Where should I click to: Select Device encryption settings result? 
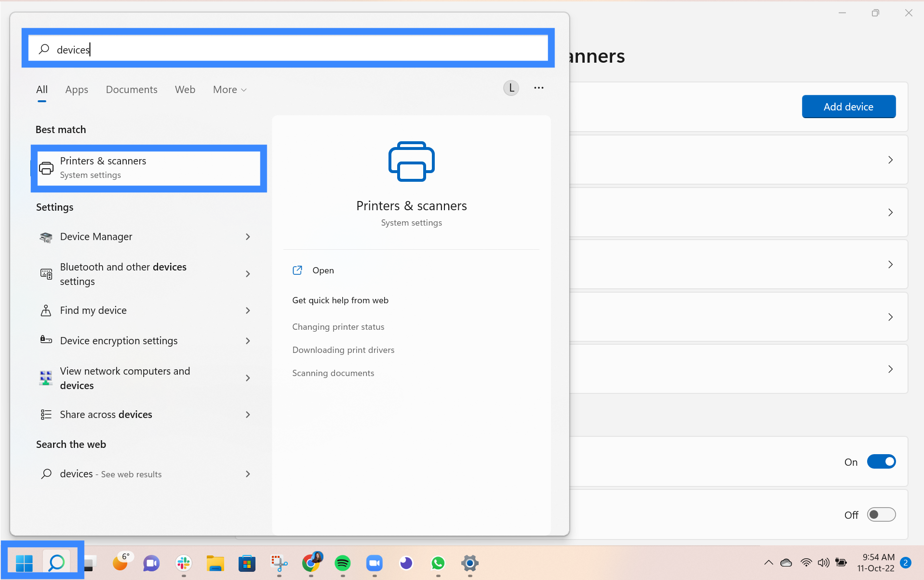(145, 341)
